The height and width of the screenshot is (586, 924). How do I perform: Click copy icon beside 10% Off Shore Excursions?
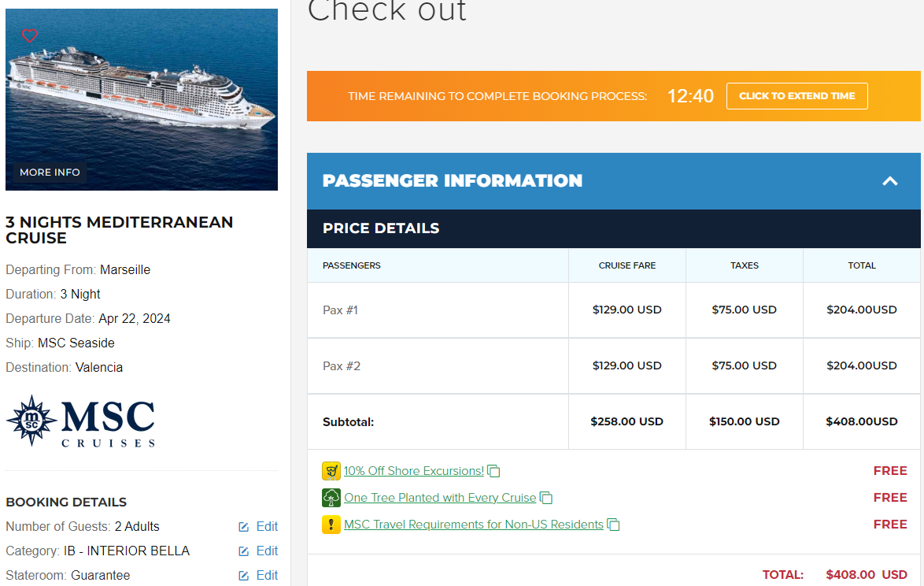point(493,471)
